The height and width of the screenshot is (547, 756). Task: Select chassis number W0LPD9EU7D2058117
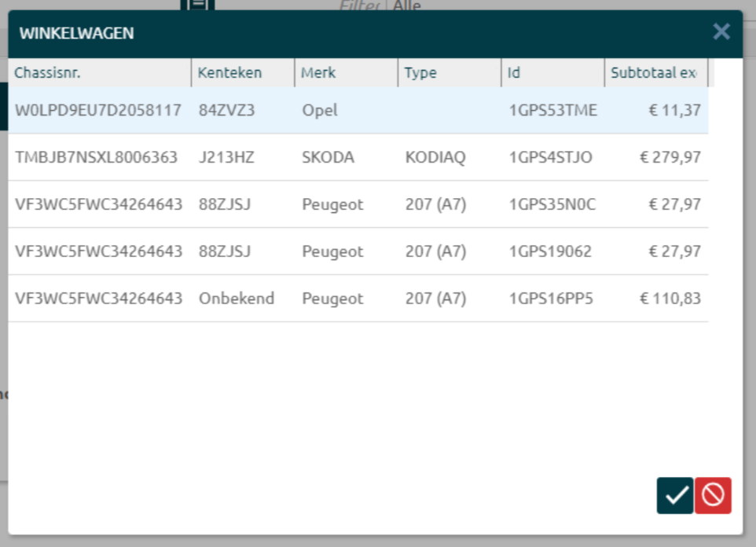click(98, 110)
